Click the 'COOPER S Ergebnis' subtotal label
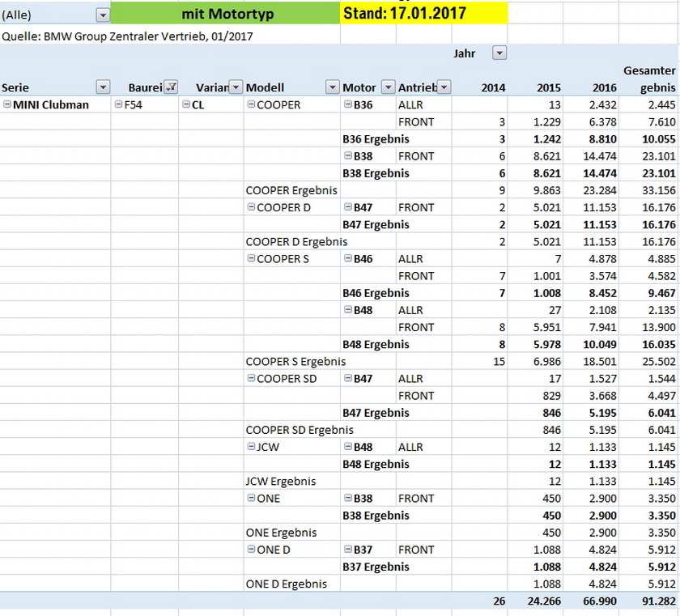The width and height of the screenshot is (680, 616). pos(295,362)
